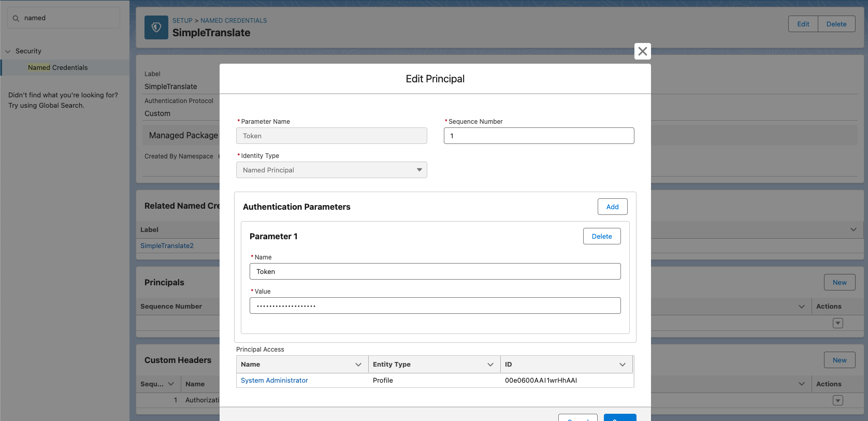Open the SimpleTranslate2 link
The height and width of the screenshot is (421, 868).
point(167,245)
